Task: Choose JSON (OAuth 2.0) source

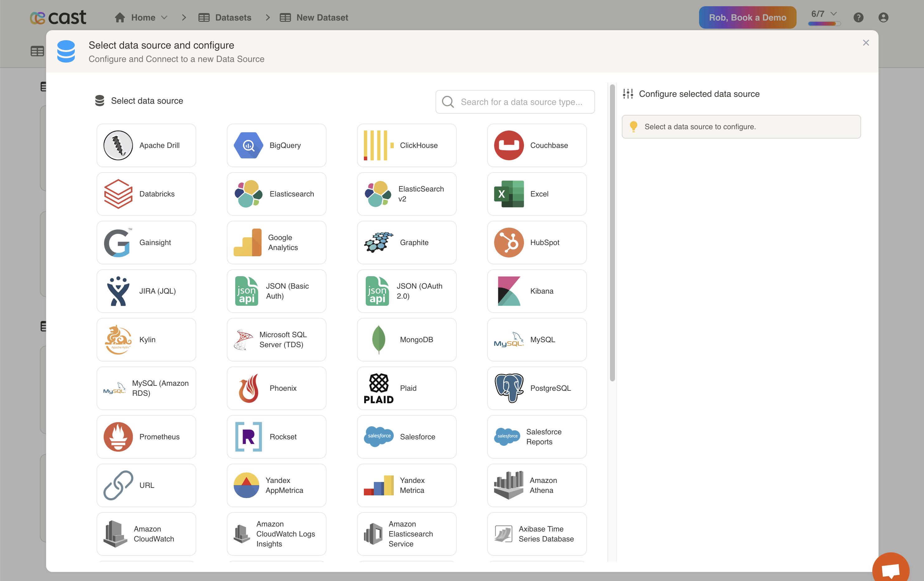Action: (406, 291)
